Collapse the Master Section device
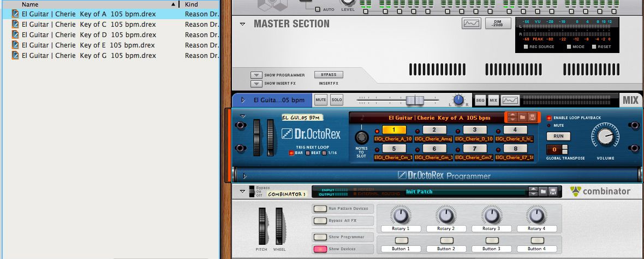This screenshot has height=259, width=644. [x=243, y=24]
